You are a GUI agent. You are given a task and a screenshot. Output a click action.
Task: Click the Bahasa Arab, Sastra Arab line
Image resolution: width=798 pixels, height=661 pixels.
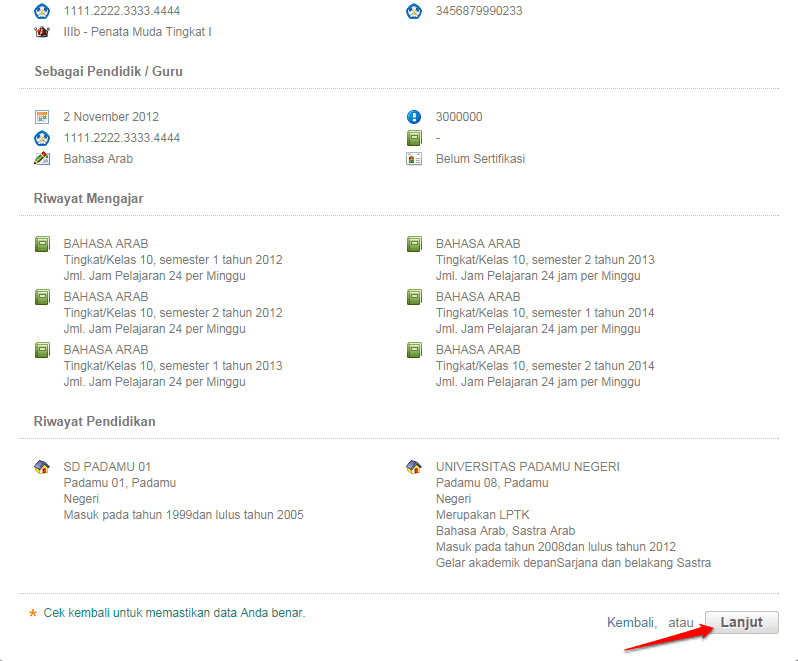(x=505, y=531)
